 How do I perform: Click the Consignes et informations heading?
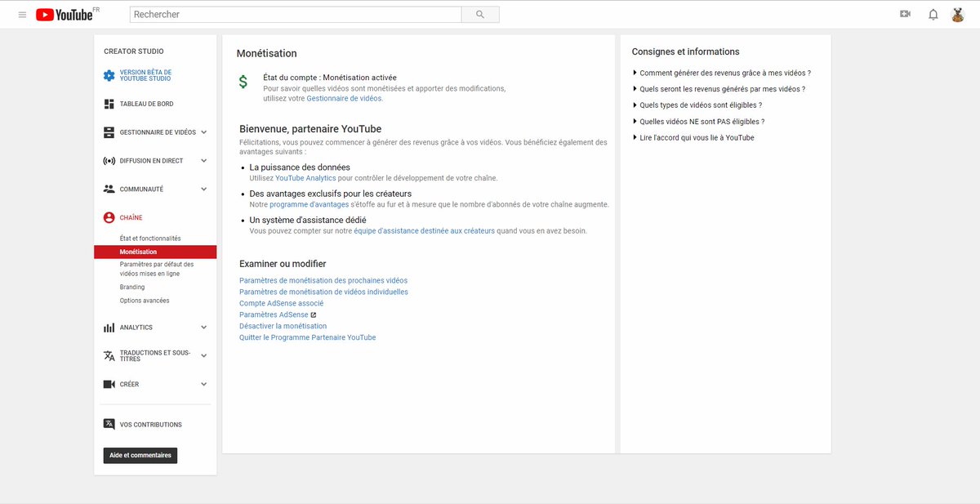685,51
